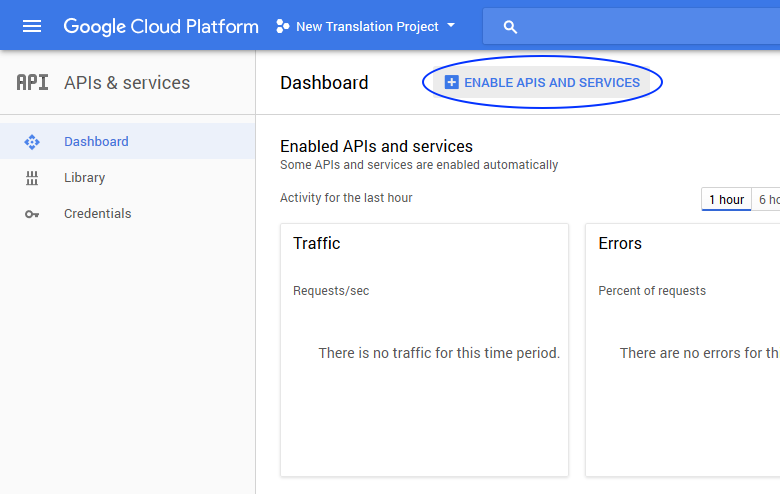Click 'Activity for the last hour' text

pyautogui.click(x=346, y=198)
